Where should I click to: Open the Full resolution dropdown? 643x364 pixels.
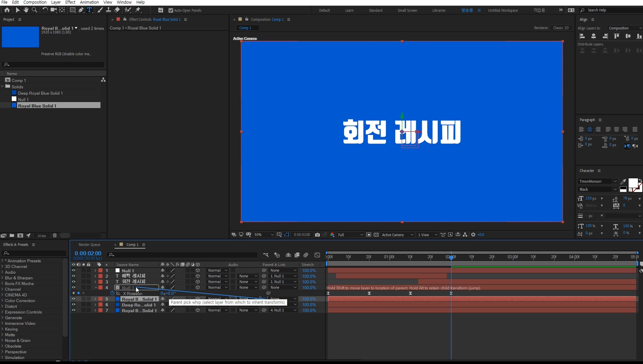pos(350,235)
